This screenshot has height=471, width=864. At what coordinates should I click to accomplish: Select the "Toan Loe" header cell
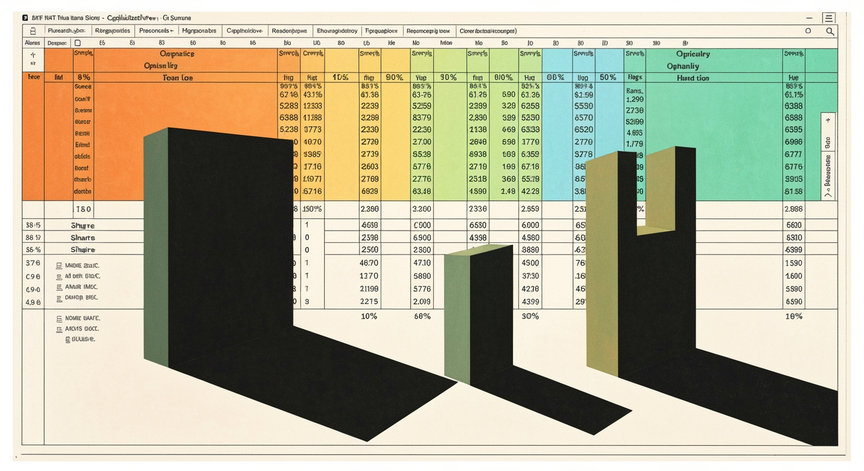[186, 78]
